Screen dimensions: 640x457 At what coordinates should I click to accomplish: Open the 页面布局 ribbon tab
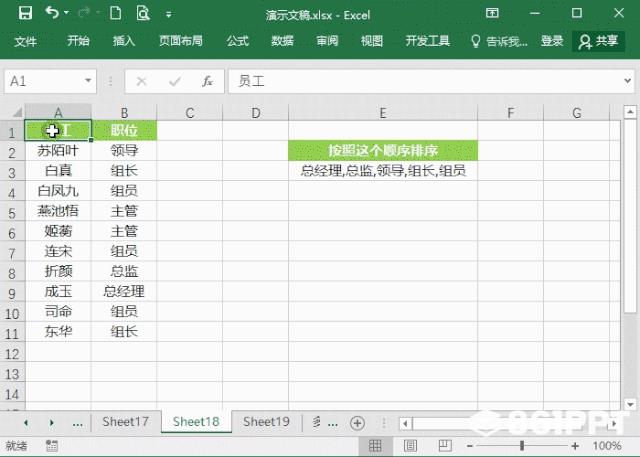pyautogui.click(x=181, y=41)
